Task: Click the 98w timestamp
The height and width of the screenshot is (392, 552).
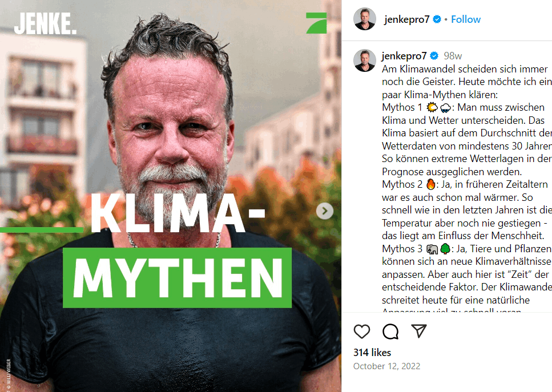Action: (453, 56)
